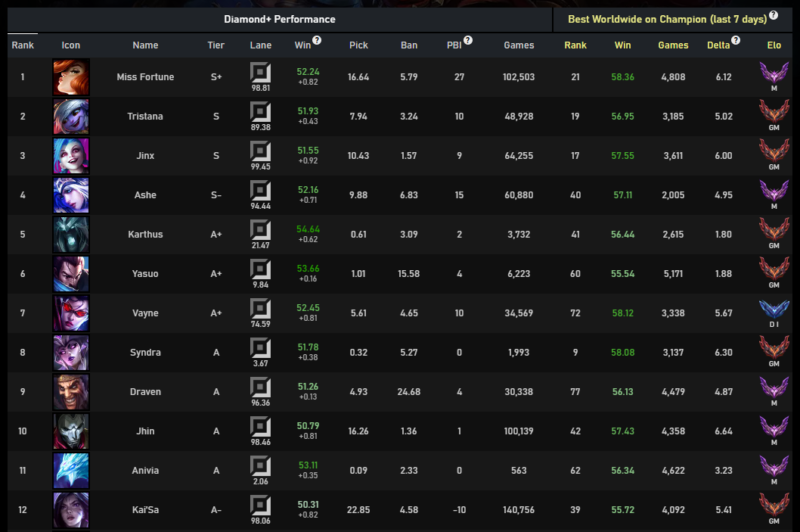Click the Delta column help icon

click(736, 41)
